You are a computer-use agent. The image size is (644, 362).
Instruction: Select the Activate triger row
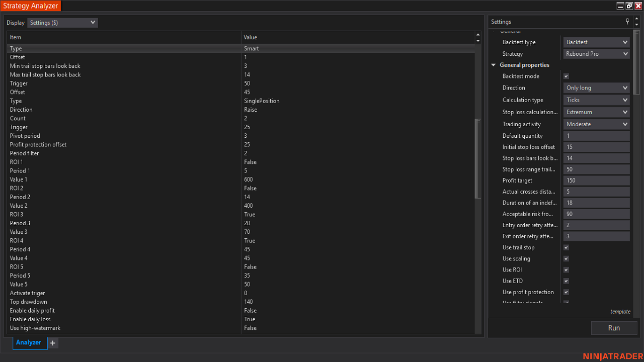coord(241,293)
